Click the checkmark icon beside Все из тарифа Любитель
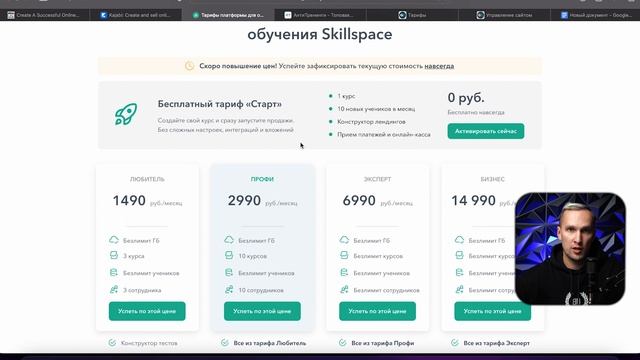Viewport: 640px width, 360px height. (225, 343)
